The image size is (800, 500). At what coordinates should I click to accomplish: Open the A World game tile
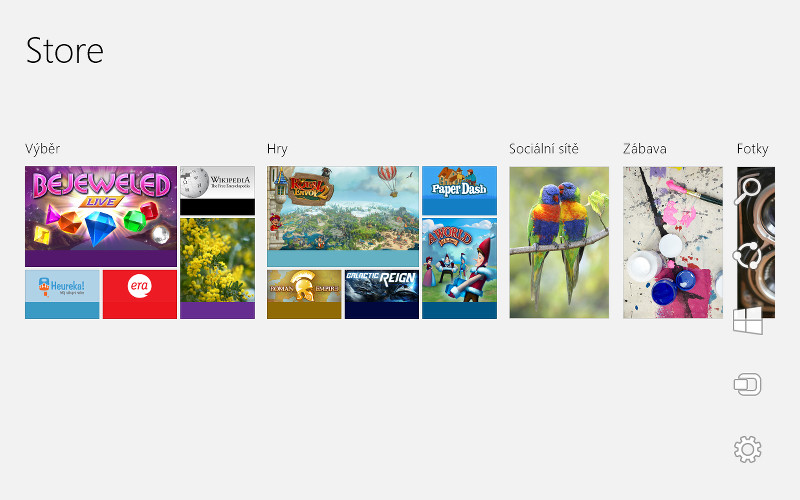click(459, 268)
